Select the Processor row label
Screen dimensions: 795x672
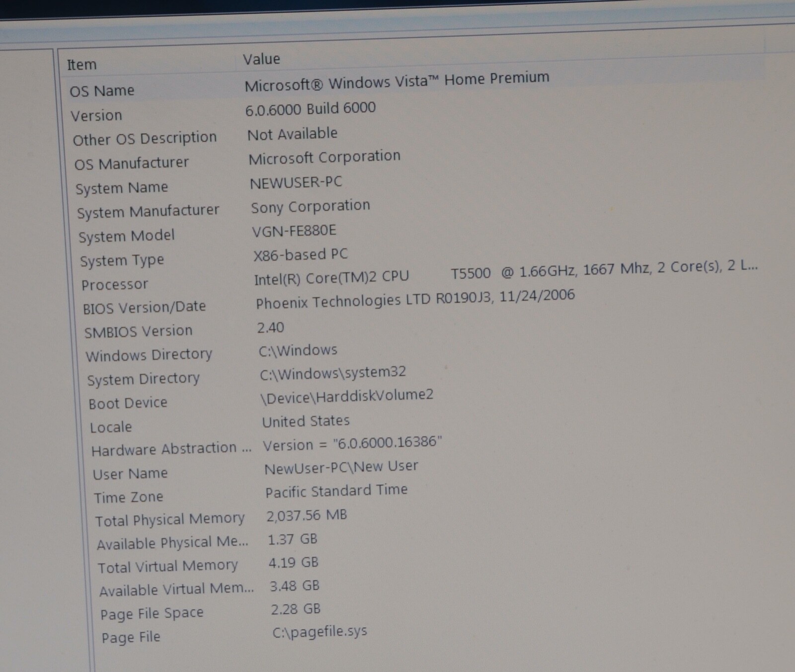115,285
